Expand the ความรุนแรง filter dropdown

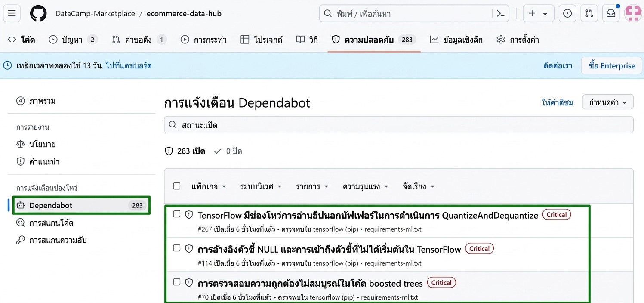click(366, 186)
